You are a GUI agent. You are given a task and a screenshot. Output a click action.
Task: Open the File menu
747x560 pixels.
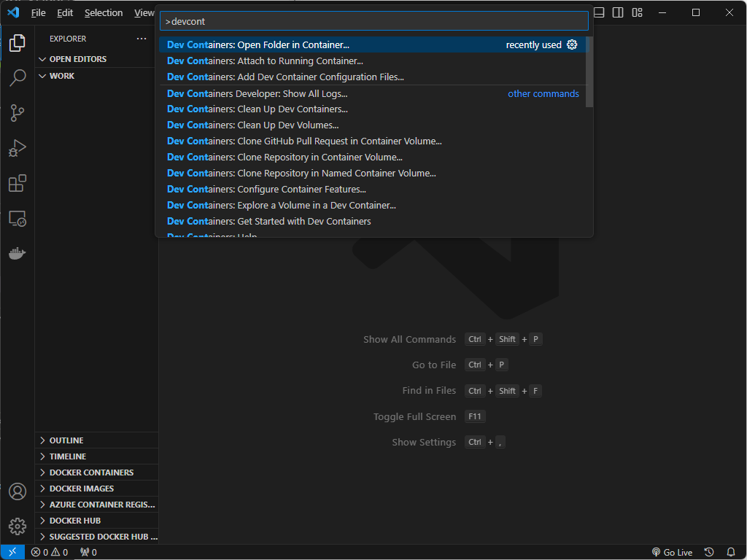tap(38, 13)
